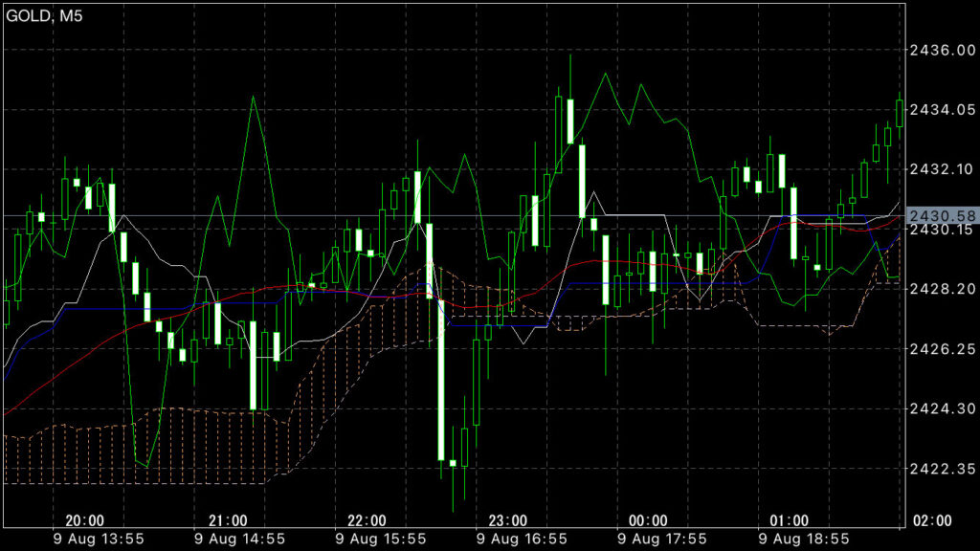The height and width of the screenshot is (551, 980).
Task: Click the 9 Aug 18:55 date label
Action: pos(804,540)
